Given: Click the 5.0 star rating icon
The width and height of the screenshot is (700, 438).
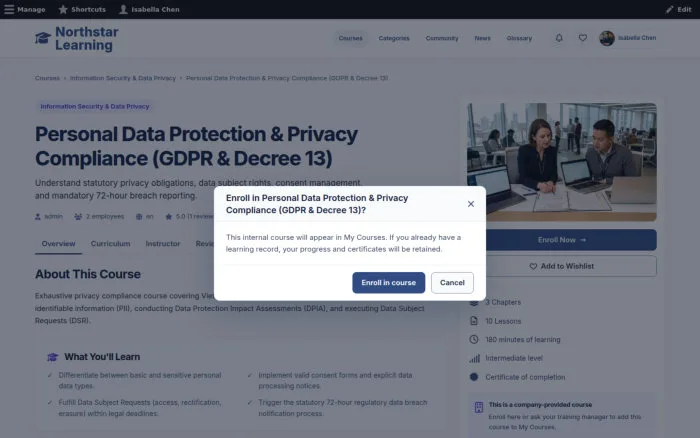Looking at the screenshot, I should 168,217.
